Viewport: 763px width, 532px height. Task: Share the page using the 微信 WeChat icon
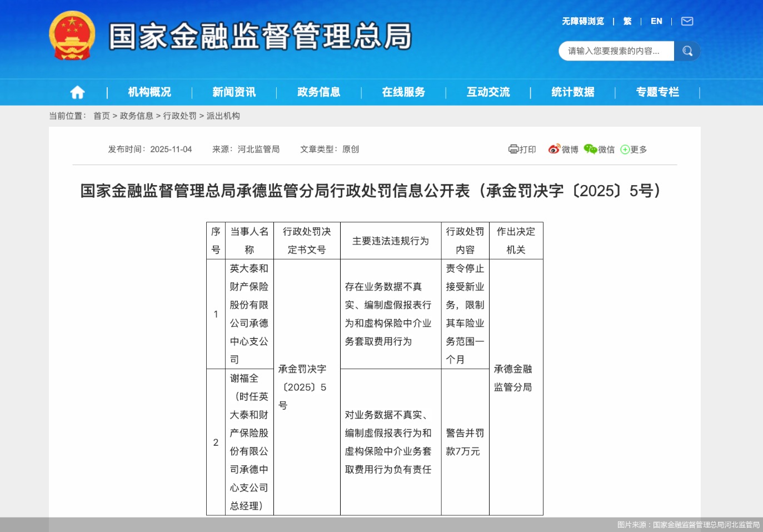tap(590, 149)
